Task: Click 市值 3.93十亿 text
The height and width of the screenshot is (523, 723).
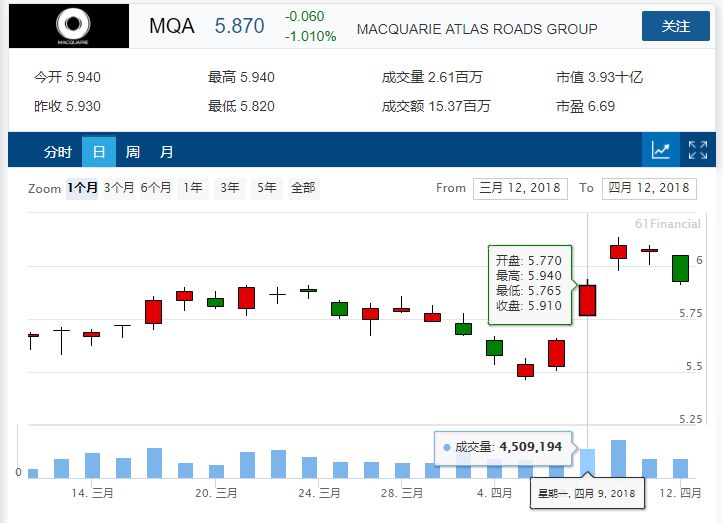Action: tap(599, 77)
